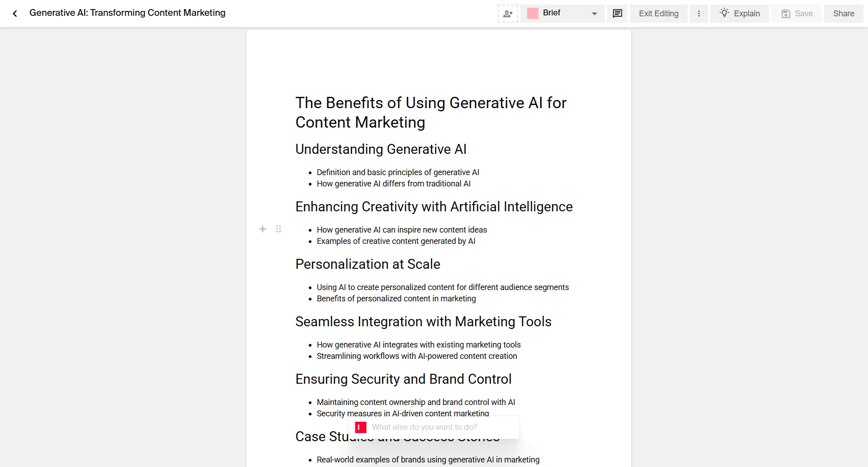The height and width of the screenshot is (467, 868).
Task: Click 'Security measures in AI-driven content marketing'
Action: pos(403,413)
